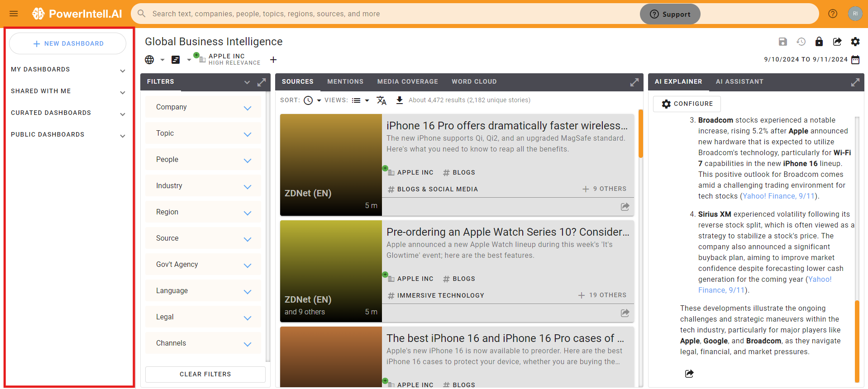Click the dashboard lock icon
Viewport: 868px width, 389px height.
pos(819,42)
